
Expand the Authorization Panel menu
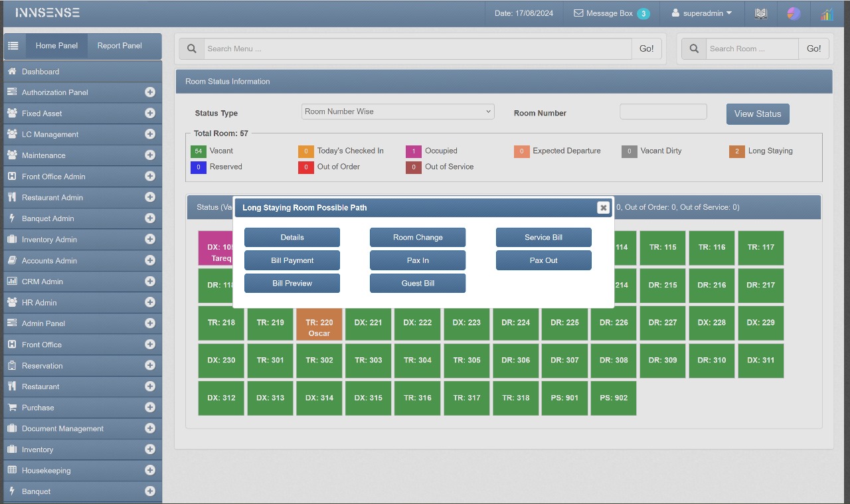coord(150,92)
